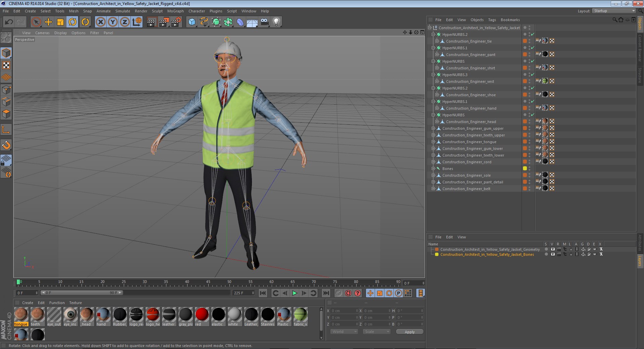The width and height of the screenshot is (644, 349).
Task: Toggle the HyperNURBS.3 enable checkmark
Action: [x=533, y=74]
